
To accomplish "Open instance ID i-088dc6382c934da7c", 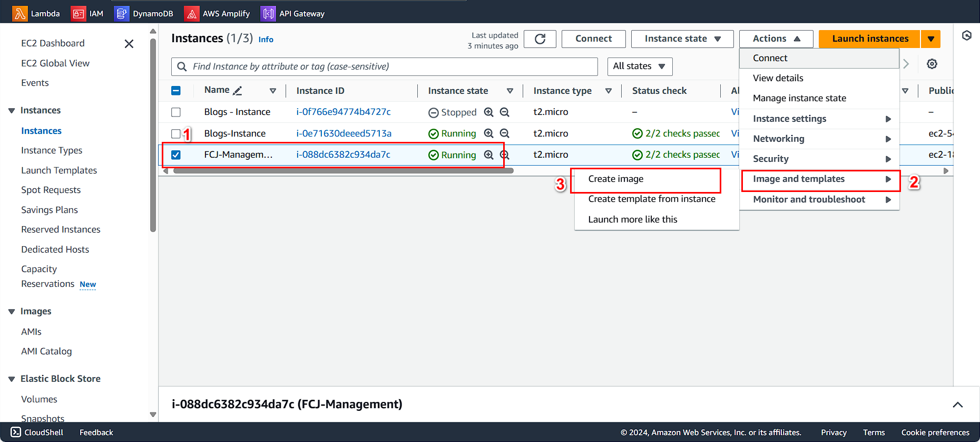I will (343, 155).
